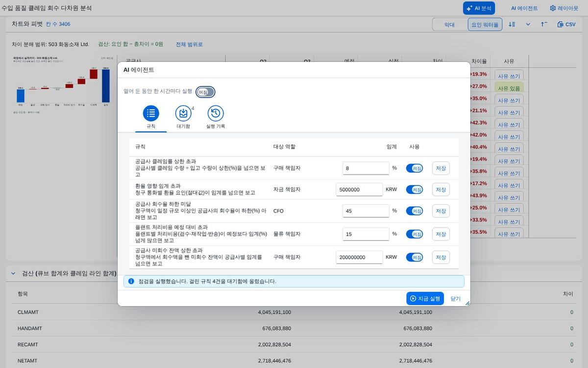Click 사유 쓰기 in the +25.0% row
Image resolution: width=588 pixels, height=368 pixels.
coord(509,210)
